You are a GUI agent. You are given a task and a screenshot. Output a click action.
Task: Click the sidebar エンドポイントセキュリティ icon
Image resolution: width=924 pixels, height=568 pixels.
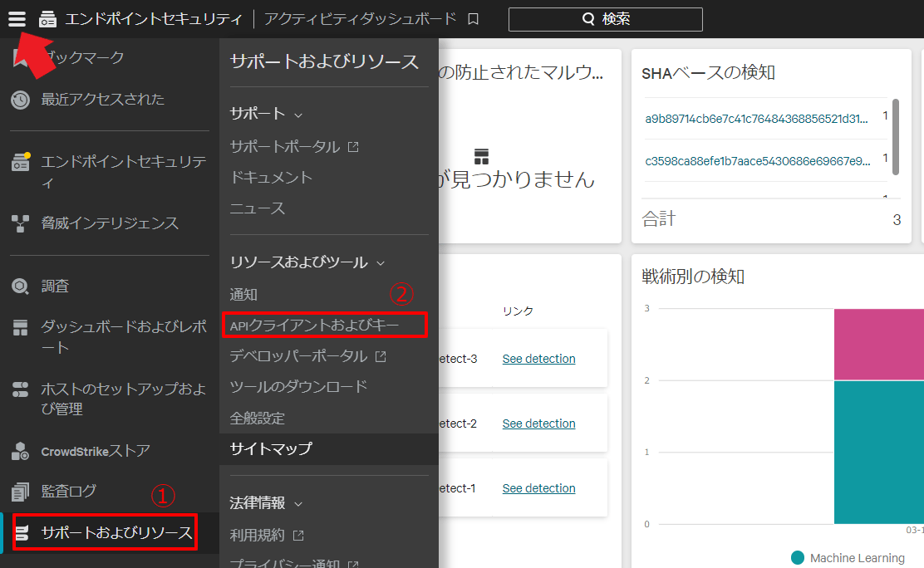click(21, 162)
